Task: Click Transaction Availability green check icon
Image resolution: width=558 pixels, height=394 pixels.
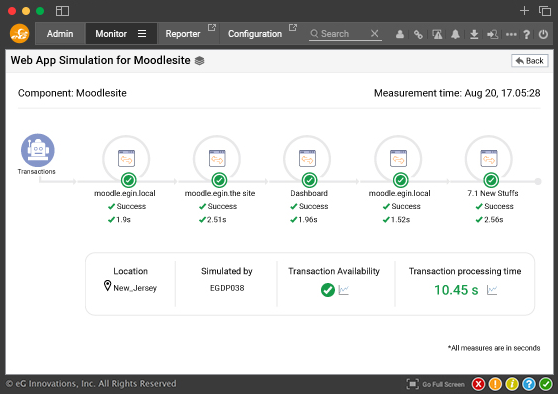Action: pyautogui.click(x=328, y=290)
